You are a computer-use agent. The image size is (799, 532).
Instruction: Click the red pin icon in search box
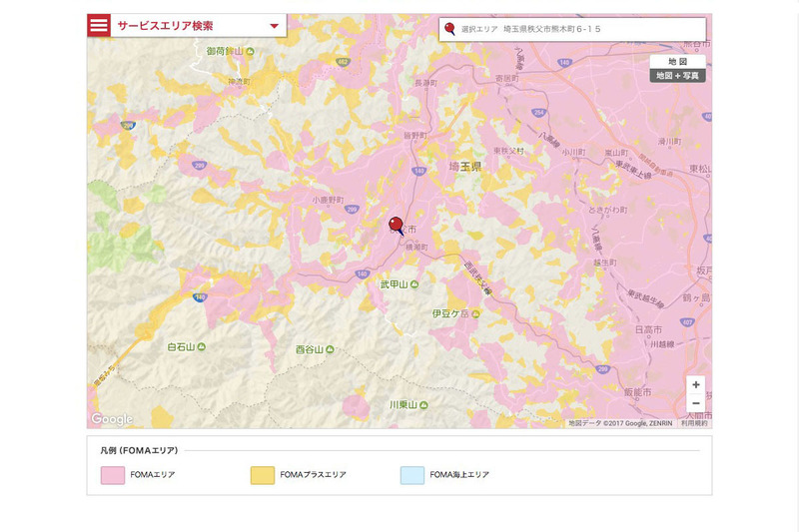point(449,29)
